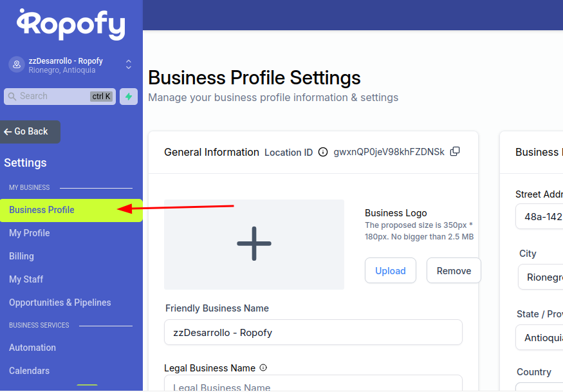The height and width of the screenshot is (392, 563).
Task: Click the Upload logo button
Action: 391,270
